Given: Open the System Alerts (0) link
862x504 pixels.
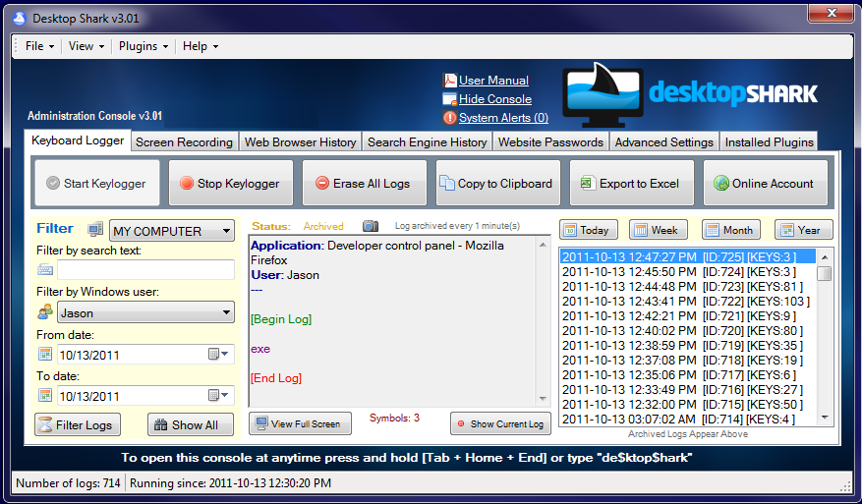Looking at the screenshot, I should (503, 118).
